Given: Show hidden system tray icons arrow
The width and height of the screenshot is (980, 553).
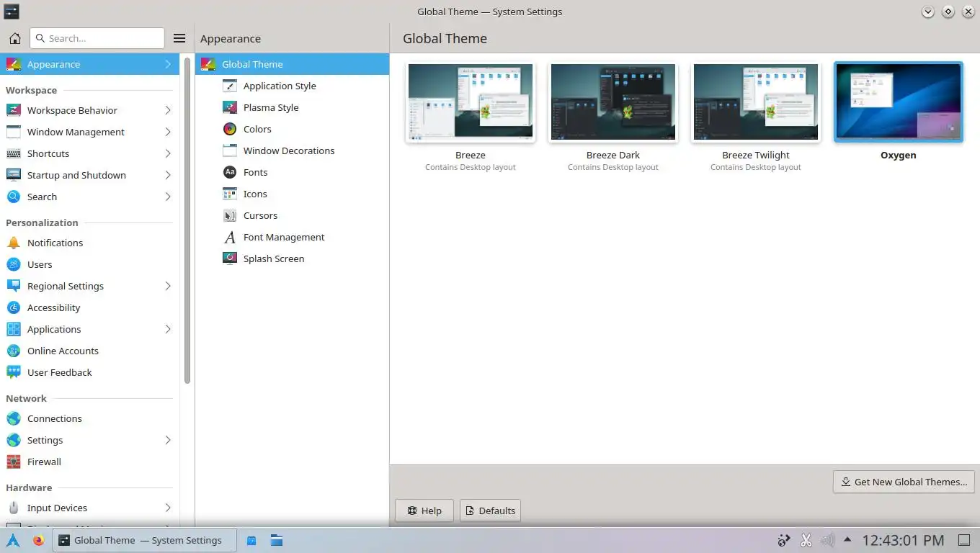Looking at the screenshot, I should click(847, 539).
